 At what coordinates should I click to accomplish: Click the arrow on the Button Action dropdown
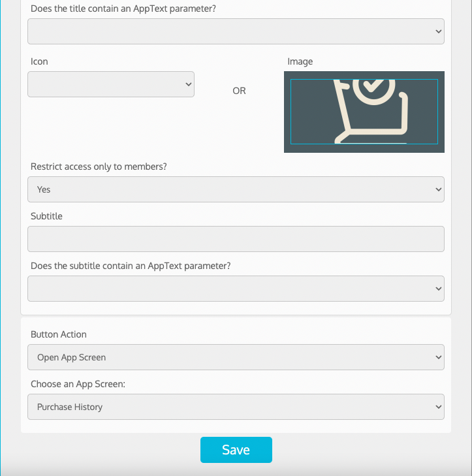(438, 357)
